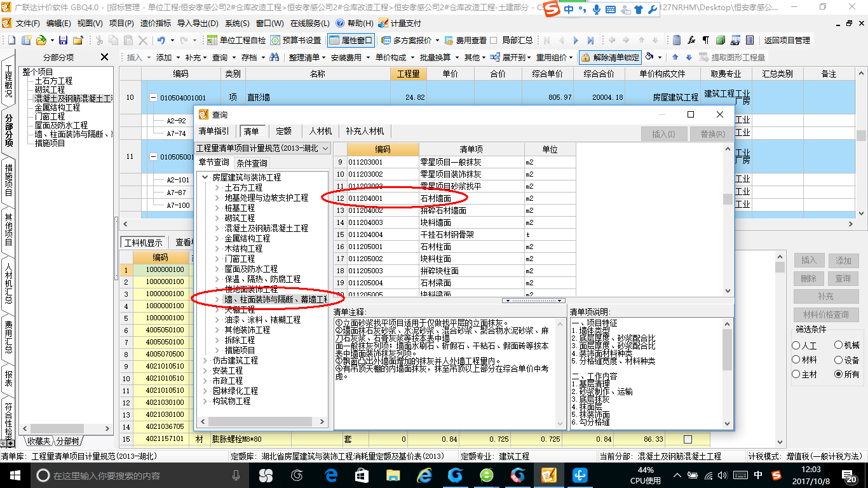Click the 工程量 column header
The height and width of the screenshot is (488, 868).
point(409,74)
